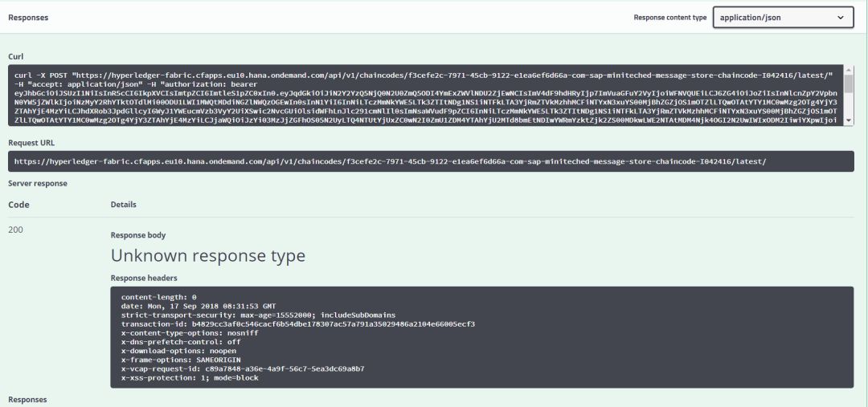Click the Response content type label
The image size is (868, 407).
(669, 17)
